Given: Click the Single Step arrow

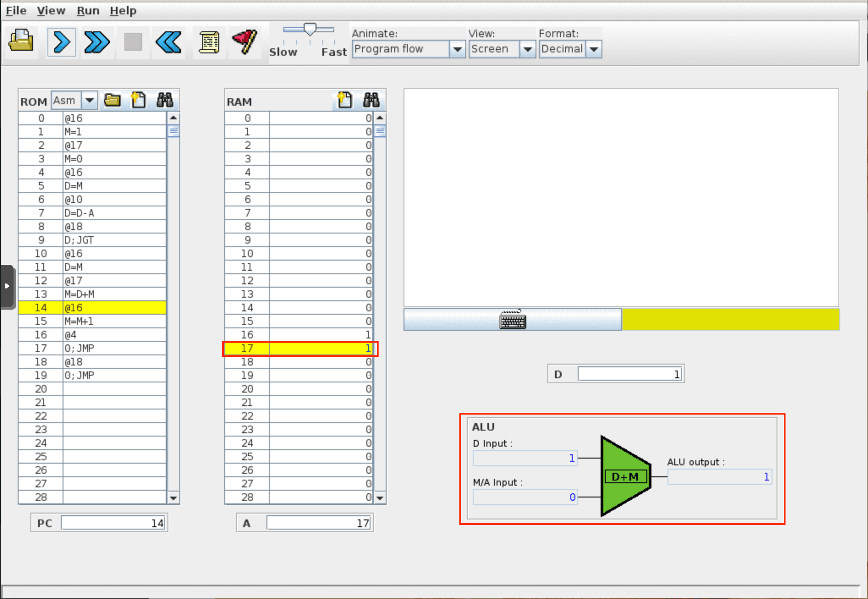Looking at the screenshot, I should point(62,42).
